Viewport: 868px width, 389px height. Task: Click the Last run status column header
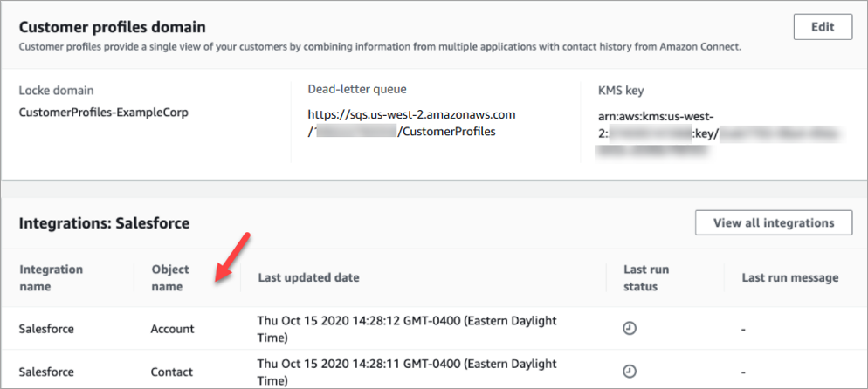pyautogui.click(x=646, y=278)
